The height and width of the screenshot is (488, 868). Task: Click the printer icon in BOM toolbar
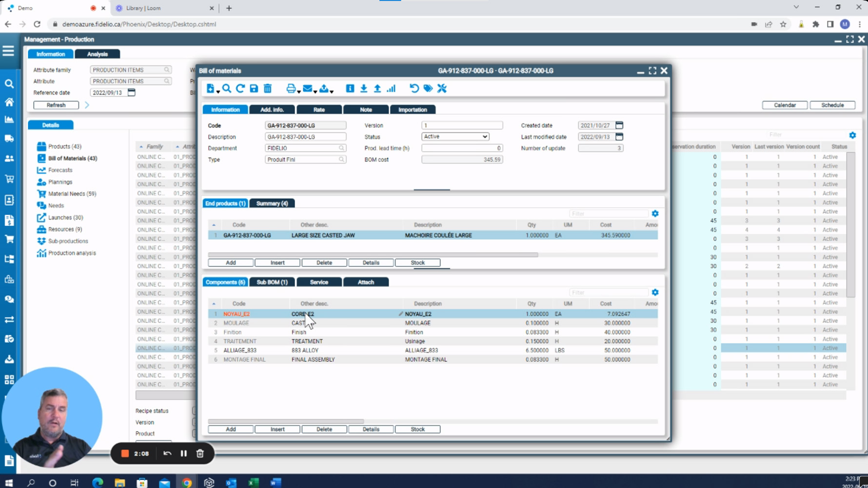tap(291, 88)
